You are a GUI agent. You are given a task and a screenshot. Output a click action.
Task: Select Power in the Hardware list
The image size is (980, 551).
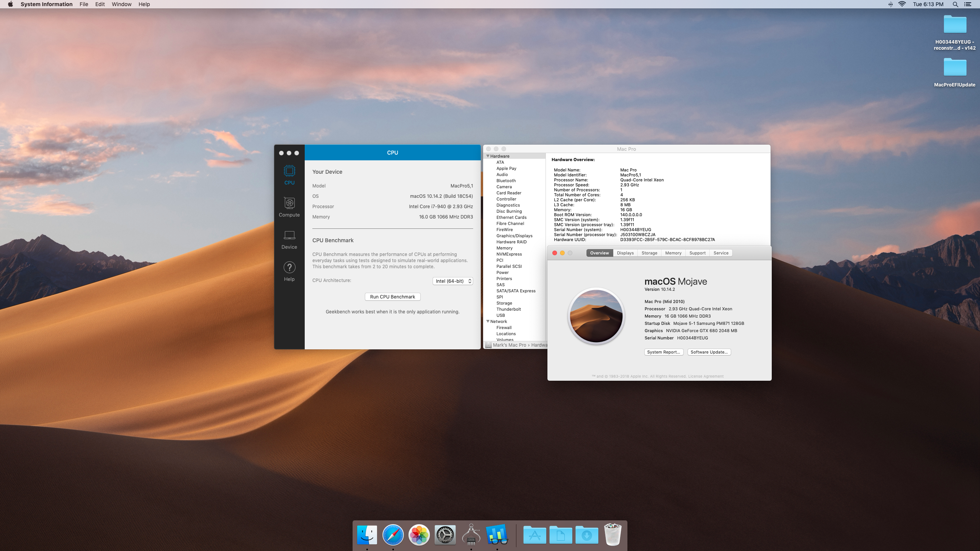(x=502, y=272)
